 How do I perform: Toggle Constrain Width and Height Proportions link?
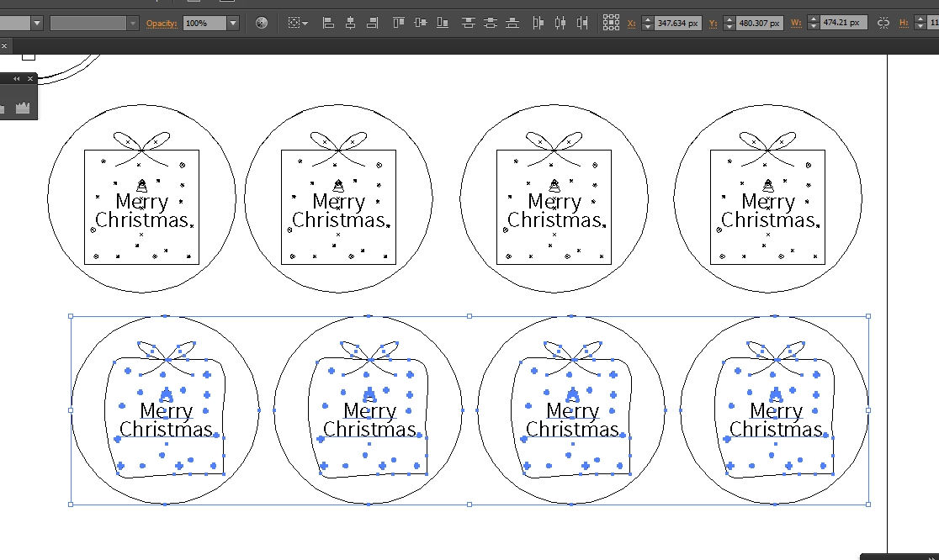[883, 24]
